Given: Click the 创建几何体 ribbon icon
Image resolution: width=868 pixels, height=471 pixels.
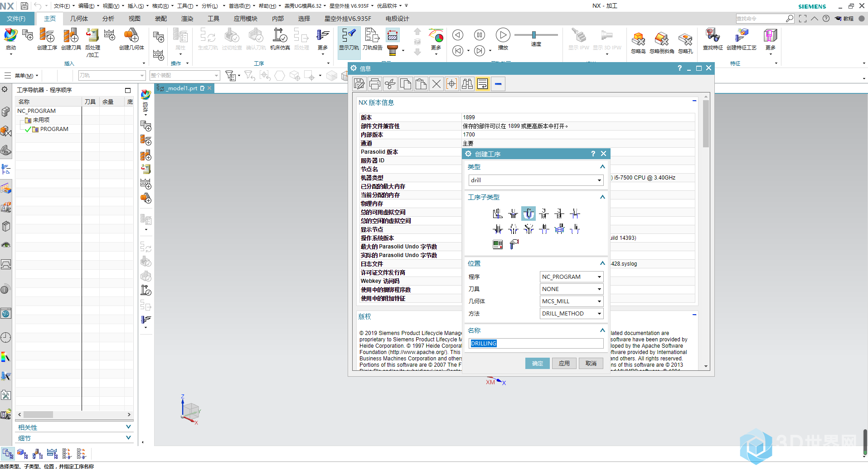Looking at the screenshot, I should point(131,39).
